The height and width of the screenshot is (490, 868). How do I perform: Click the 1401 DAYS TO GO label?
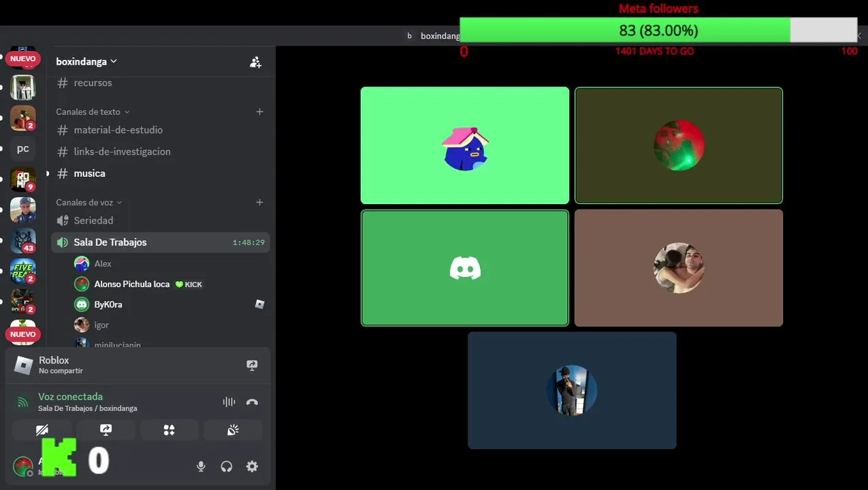(x=654, y=51)
